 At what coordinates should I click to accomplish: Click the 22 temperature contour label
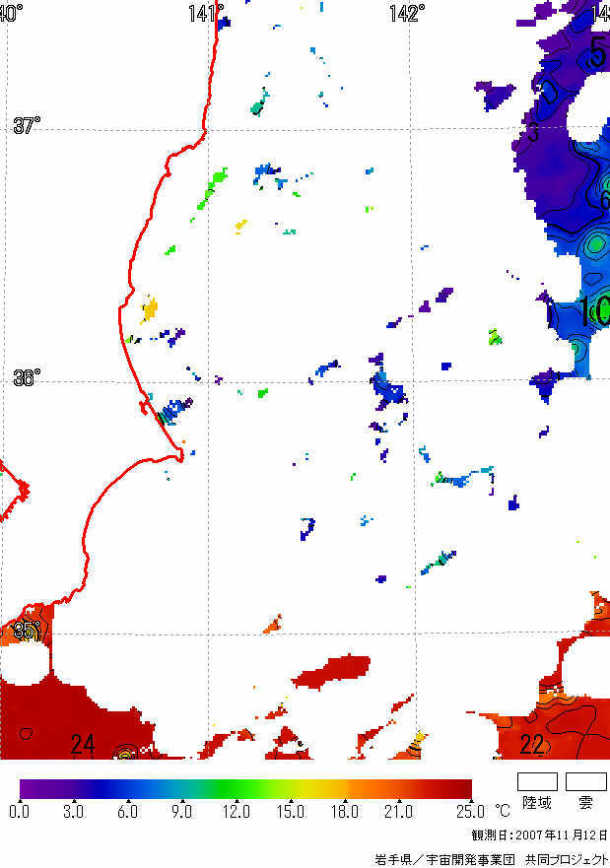(531, 745)
